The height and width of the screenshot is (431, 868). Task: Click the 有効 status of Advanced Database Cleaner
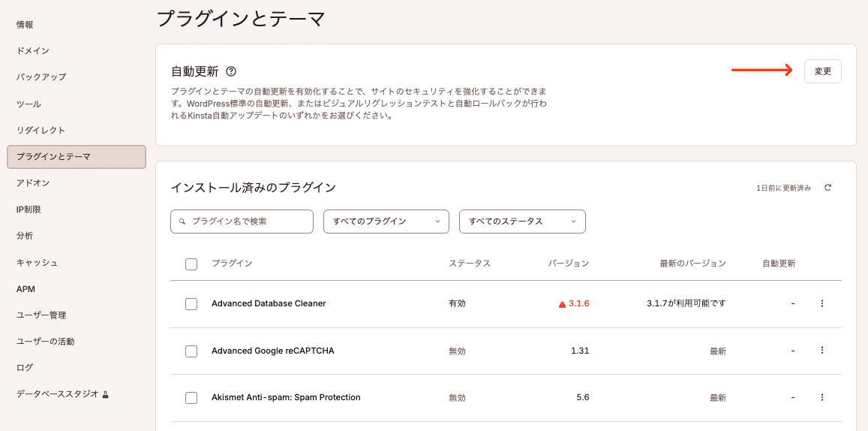[x=457, y=303]
